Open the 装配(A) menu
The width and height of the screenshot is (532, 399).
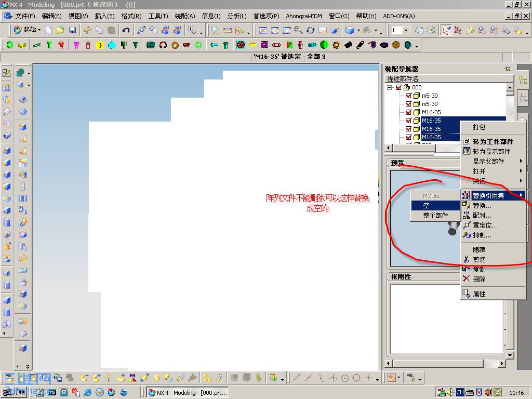(185, 16)
